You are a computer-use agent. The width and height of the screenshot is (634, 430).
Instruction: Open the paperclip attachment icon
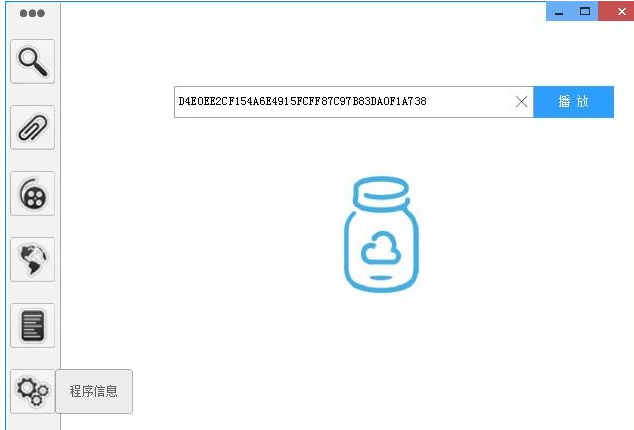32,127
